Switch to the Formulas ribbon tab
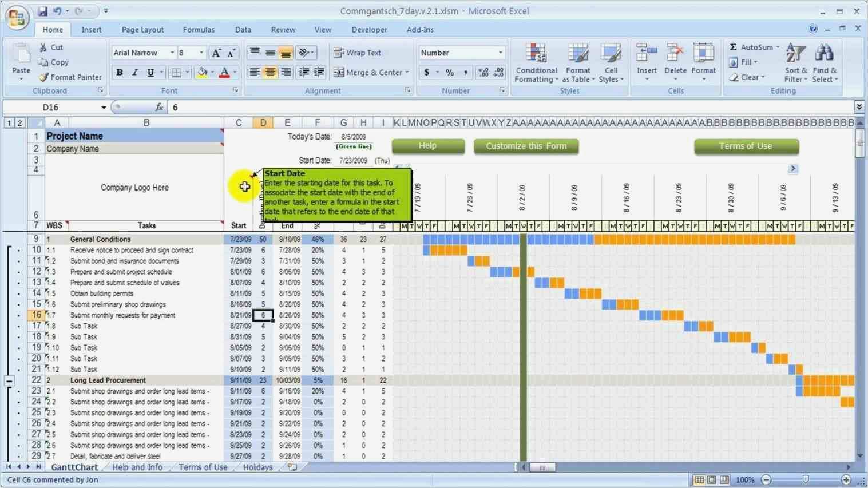 (x=199, y=29)
